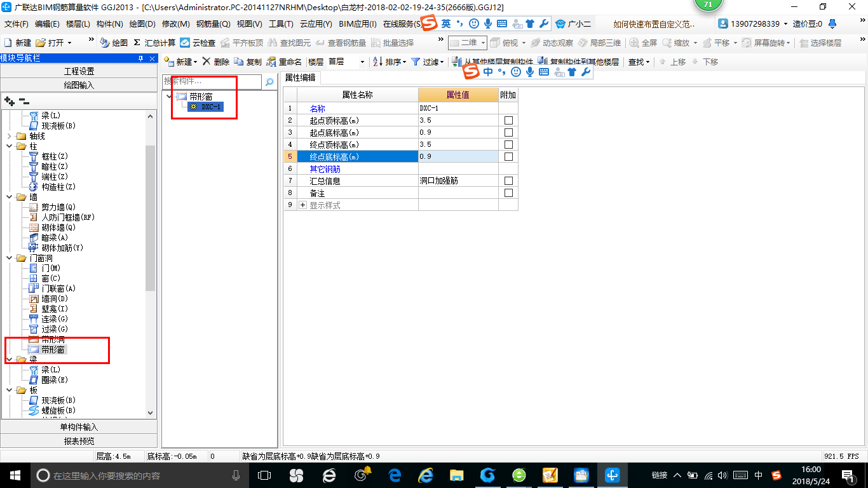Screen dimensions: 868x488
Task: Open the 文件(F) menu
Action: pos(16,24)
